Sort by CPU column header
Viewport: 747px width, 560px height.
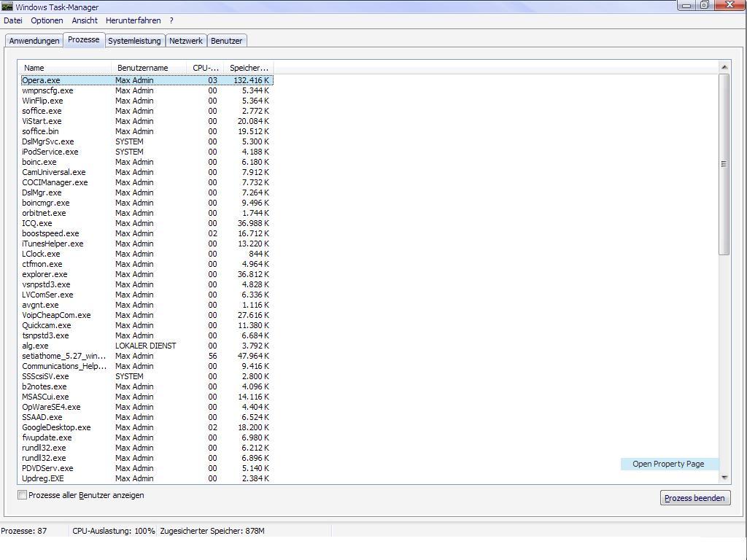205,68
